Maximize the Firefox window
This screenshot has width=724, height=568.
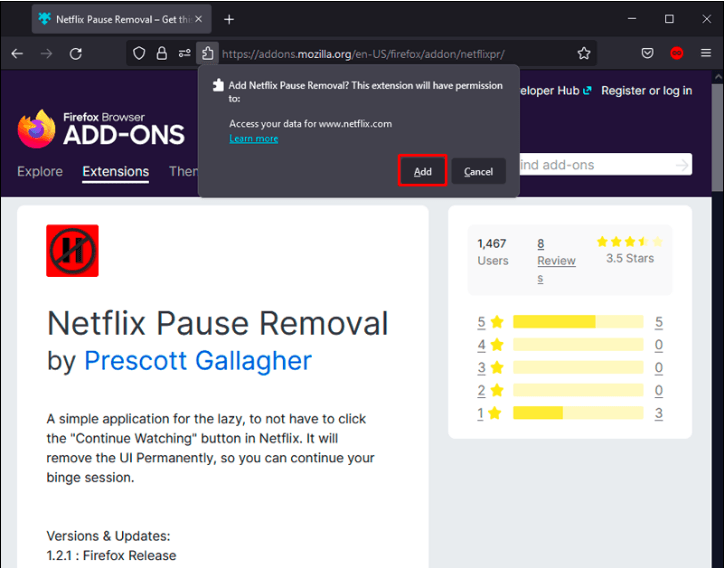coord(669,19)
